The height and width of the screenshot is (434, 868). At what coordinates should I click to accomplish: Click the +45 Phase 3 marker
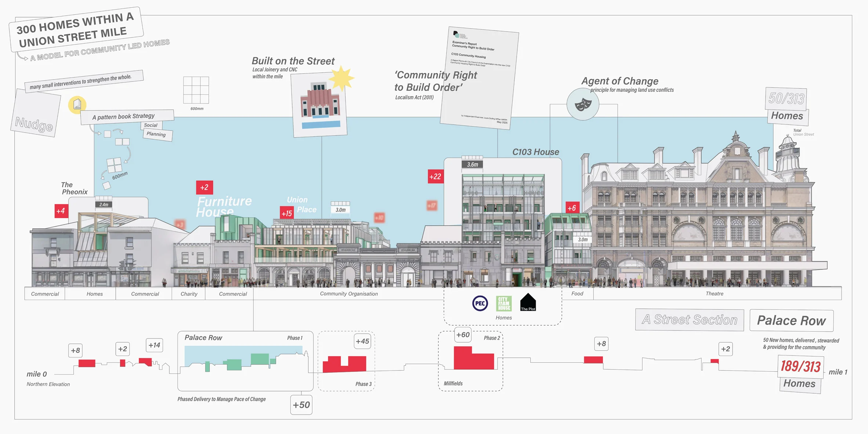[362, 341]
